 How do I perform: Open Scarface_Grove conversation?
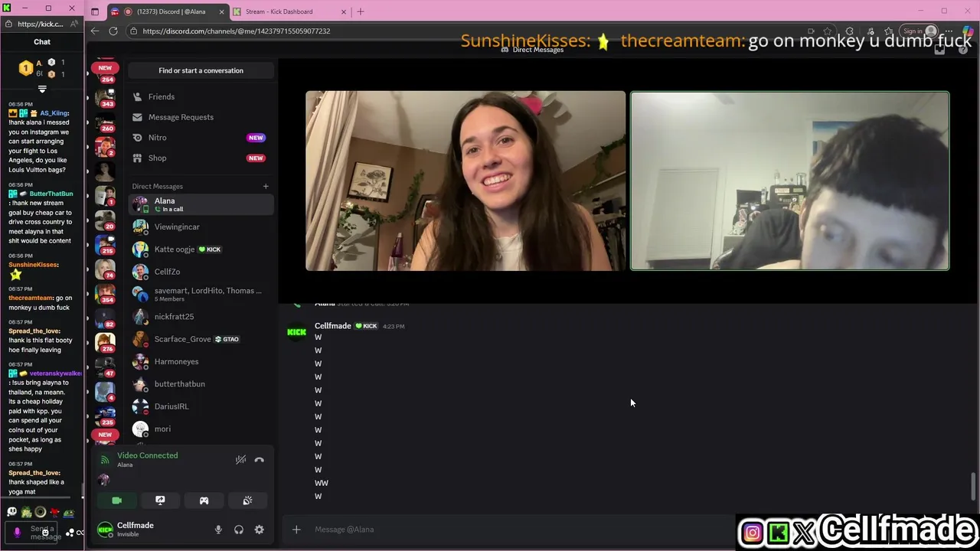(x=201, y=339)
